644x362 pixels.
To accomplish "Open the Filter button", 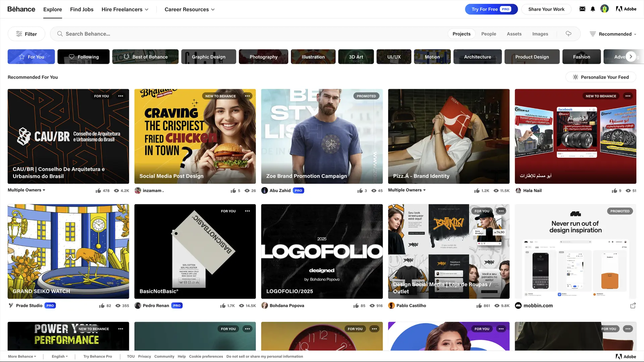I will coord(26,34).
